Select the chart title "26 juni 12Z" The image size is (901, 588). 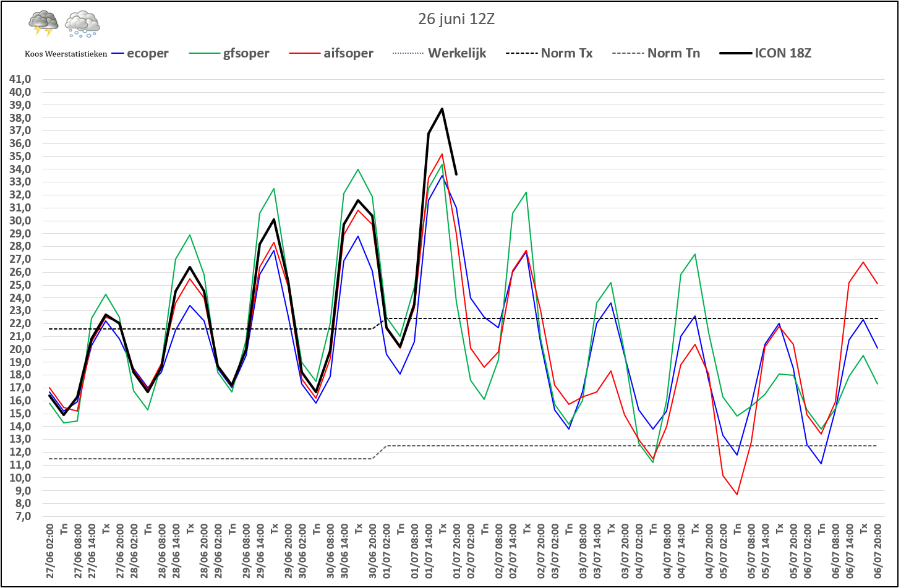456,19
